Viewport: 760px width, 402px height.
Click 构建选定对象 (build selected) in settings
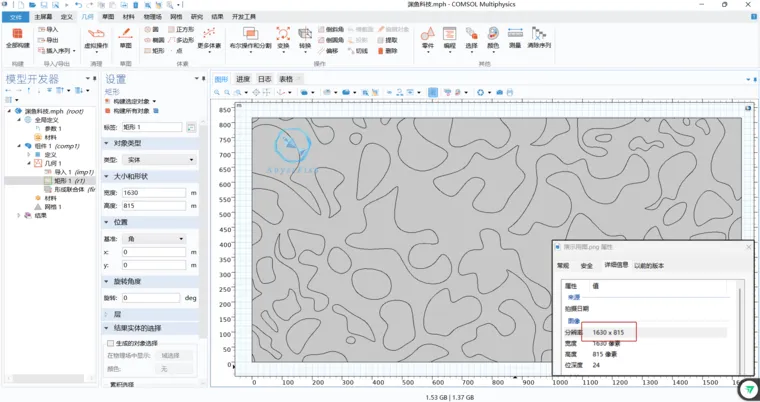coord(131,101)
